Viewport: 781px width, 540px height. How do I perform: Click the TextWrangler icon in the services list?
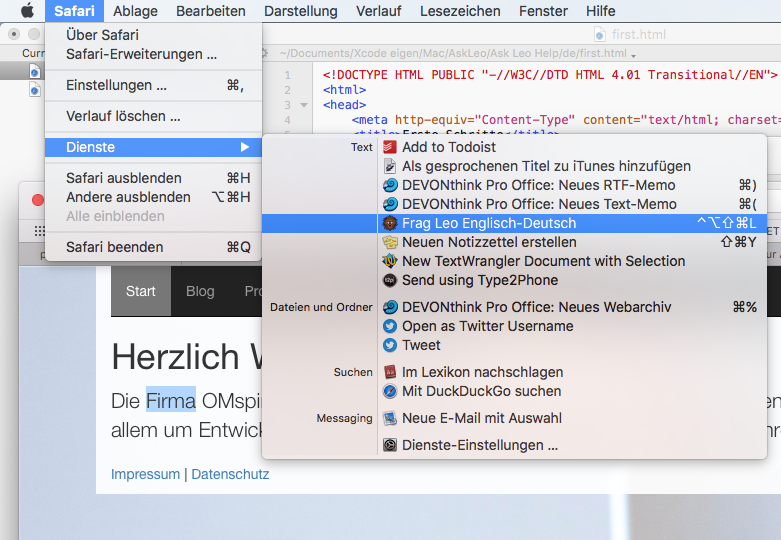(390, 261)
